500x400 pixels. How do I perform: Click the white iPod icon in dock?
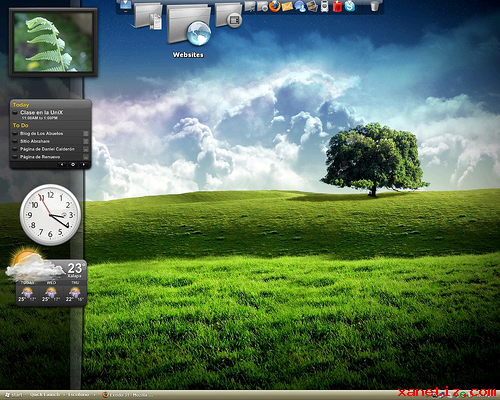pyautogui.click(x=324, y=6)
